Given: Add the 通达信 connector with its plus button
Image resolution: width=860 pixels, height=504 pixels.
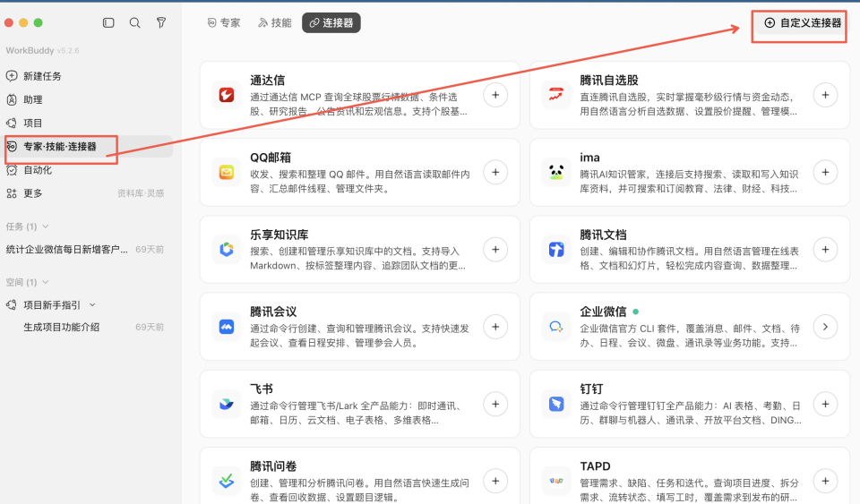Looking at the screenshot, I should coord(495,95).
